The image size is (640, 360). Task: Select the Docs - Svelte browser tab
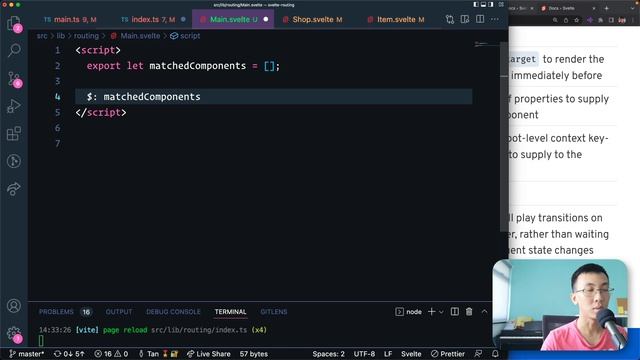click(x=567, y=8)
